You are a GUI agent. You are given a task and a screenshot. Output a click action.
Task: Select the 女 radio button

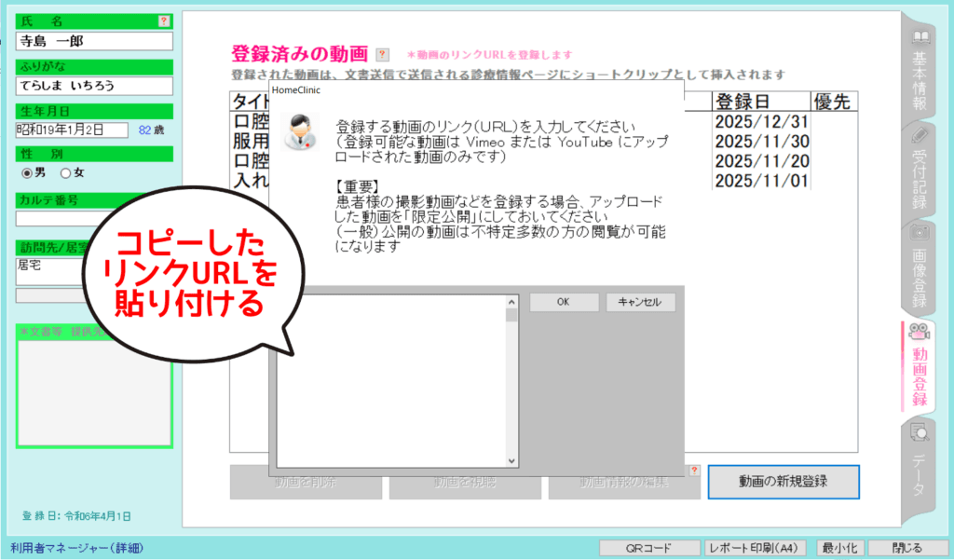[x=65, y=172]
